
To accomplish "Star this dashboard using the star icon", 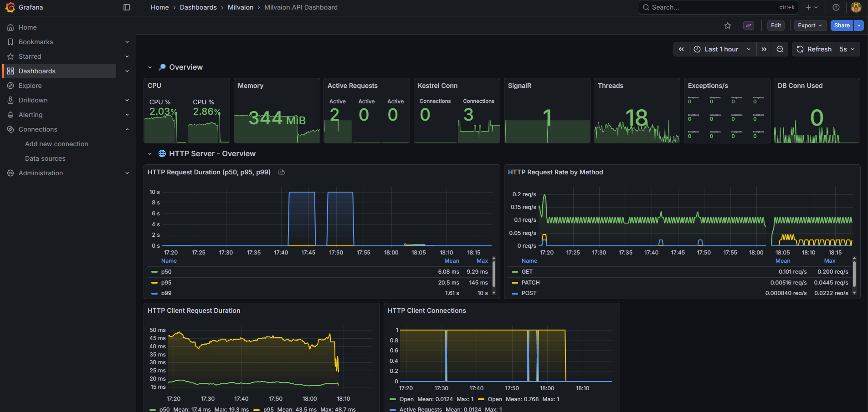I will coord(728,25).
